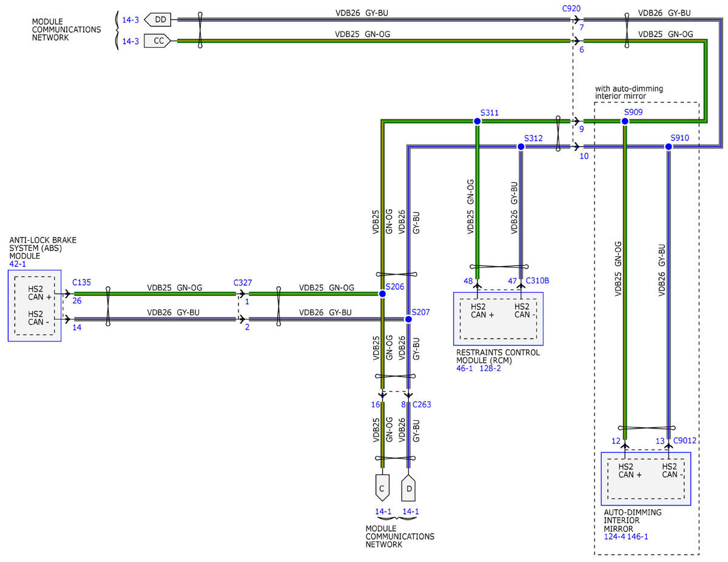728x562 pixels.
Task: Click the S206 splice junction
Action: point(382,293)
